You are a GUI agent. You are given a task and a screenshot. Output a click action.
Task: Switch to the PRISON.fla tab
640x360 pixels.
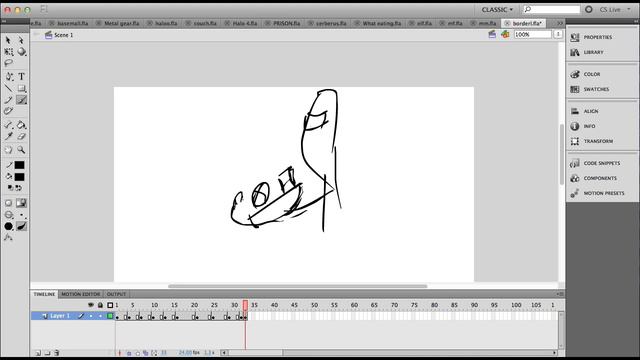[x=287, y=23]
